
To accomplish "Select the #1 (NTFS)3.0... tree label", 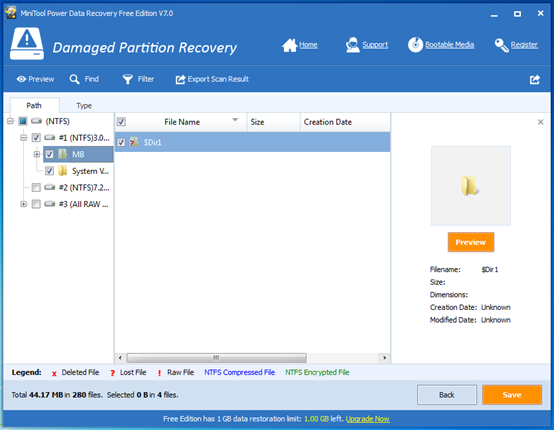I will (x=84, y=137).
